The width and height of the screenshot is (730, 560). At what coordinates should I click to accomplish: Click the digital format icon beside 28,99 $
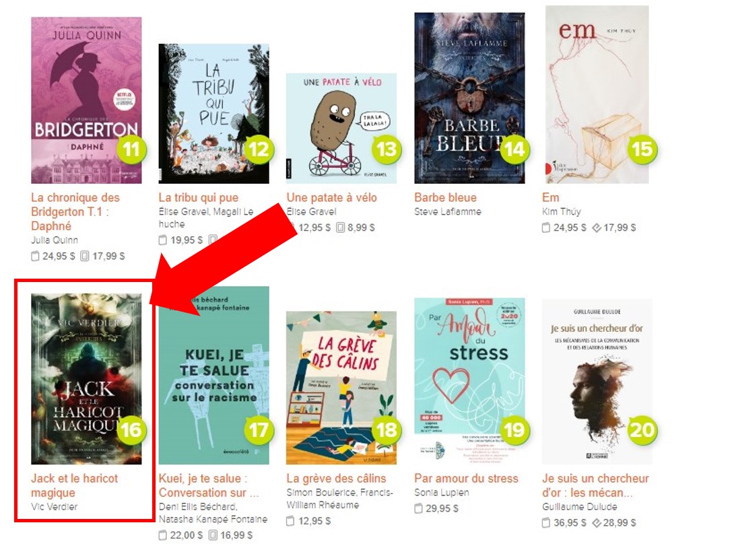pos(596,523)
